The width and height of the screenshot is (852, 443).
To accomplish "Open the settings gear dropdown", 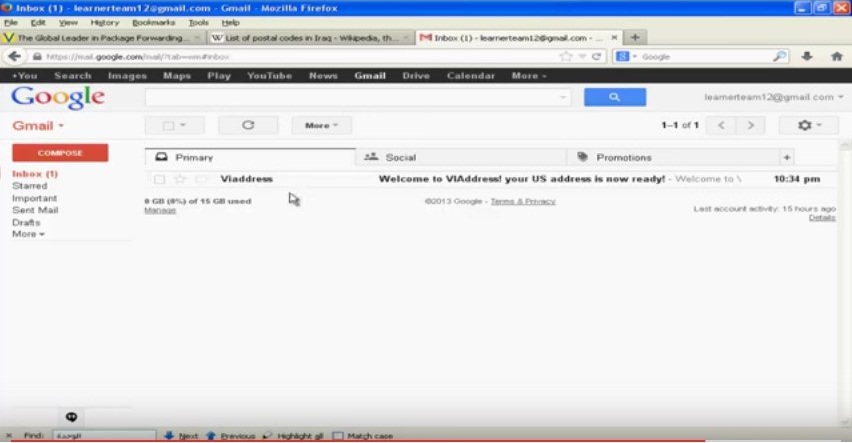I will tap(809, 126).
